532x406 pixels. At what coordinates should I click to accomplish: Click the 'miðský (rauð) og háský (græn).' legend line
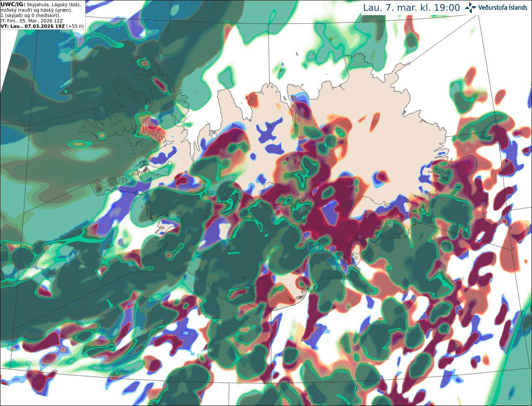(36, 10)
